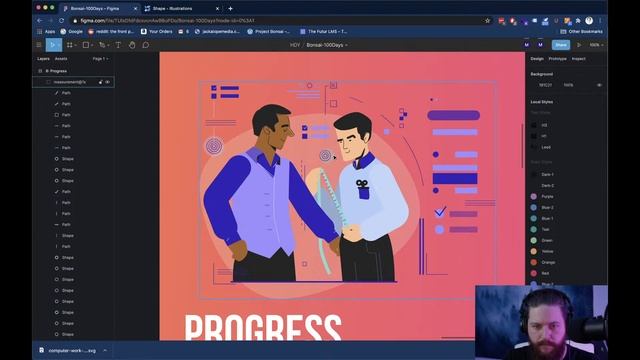This screenshot has width=640, height=360.
Task: Toggle visibility of measurement layer eye icon
Action: pos(108,82)
